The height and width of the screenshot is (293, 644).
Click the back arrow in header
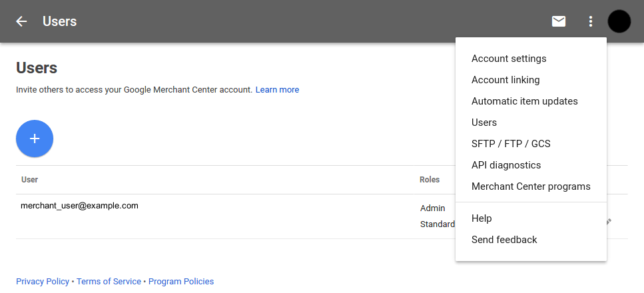(x=21, y=21)
